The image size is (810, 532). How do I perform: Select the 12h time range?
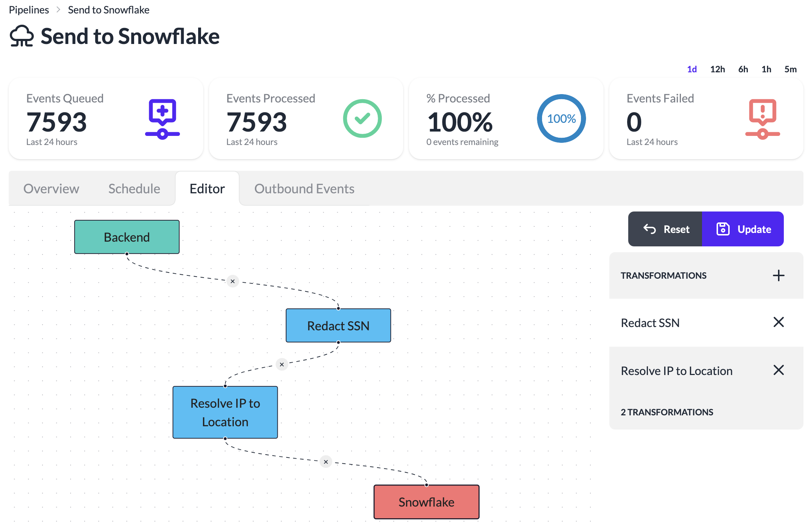[717, 69]
